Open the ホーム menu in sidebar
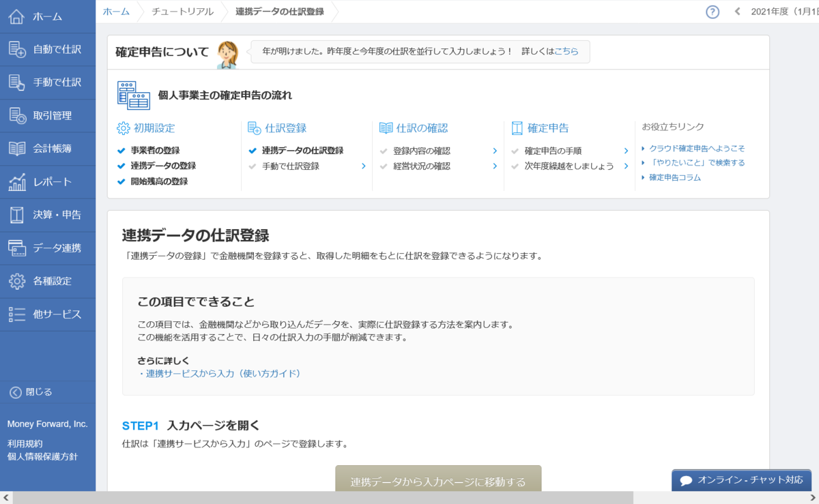This screenshot has width=819, height=504. [48, 16]
